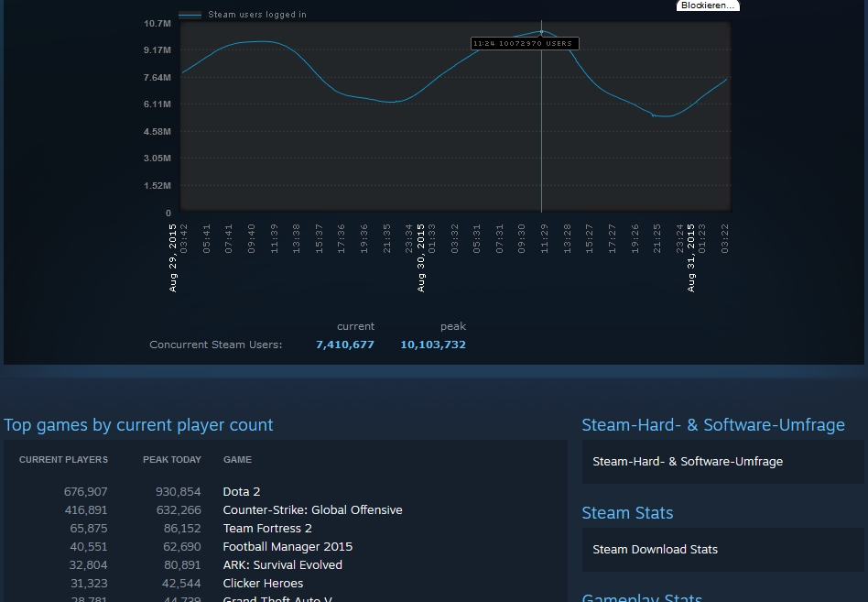Click the current column label above 7,410,677
The height and width of the screenshot is (602, 868).
355,326
